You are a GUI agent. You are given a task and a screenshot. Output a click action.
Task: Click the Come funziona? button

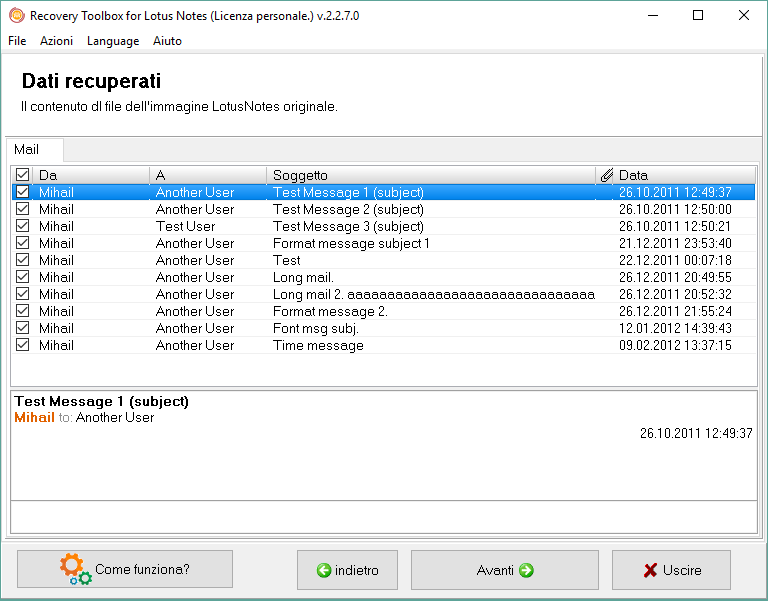click(x=125, y=569)
